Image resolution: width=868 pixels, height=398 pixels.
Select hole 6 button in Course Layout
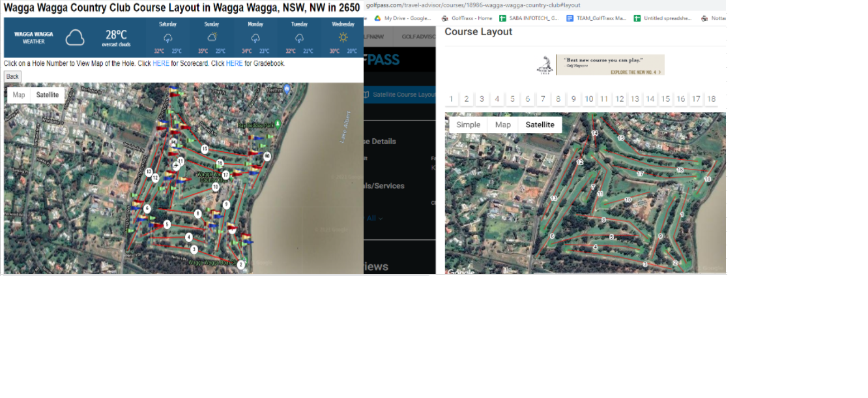(x=528, y=99)
